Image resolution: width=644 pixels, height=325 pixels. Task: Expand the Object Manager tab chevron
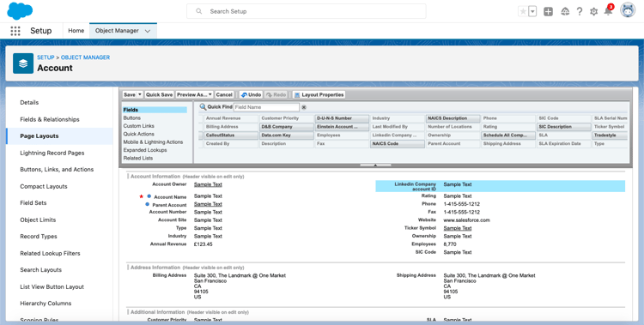(x=148, y=31)
